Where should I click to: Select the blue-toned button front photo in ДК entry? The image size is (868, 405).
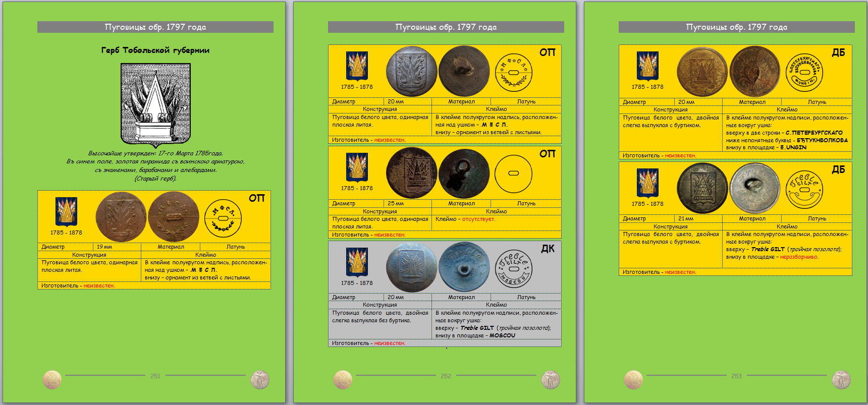(x=411, y=267)
